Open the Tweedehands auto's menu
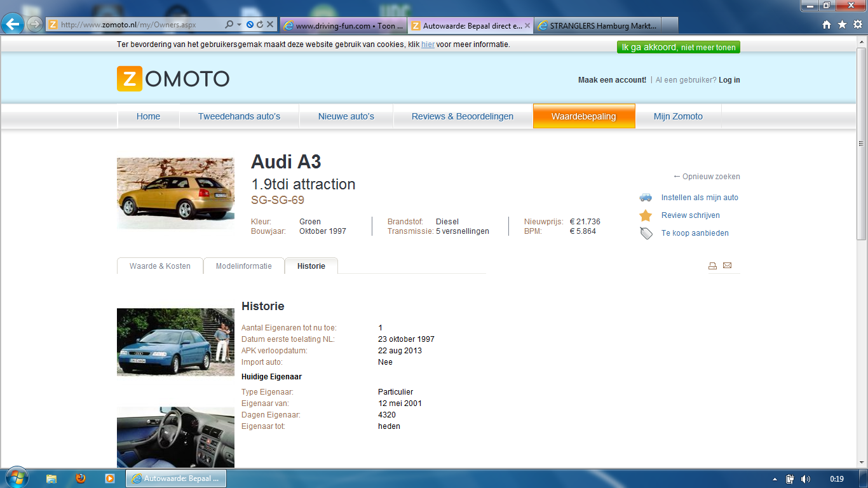Screen dimensions: 868x488 tap(239, 116)
